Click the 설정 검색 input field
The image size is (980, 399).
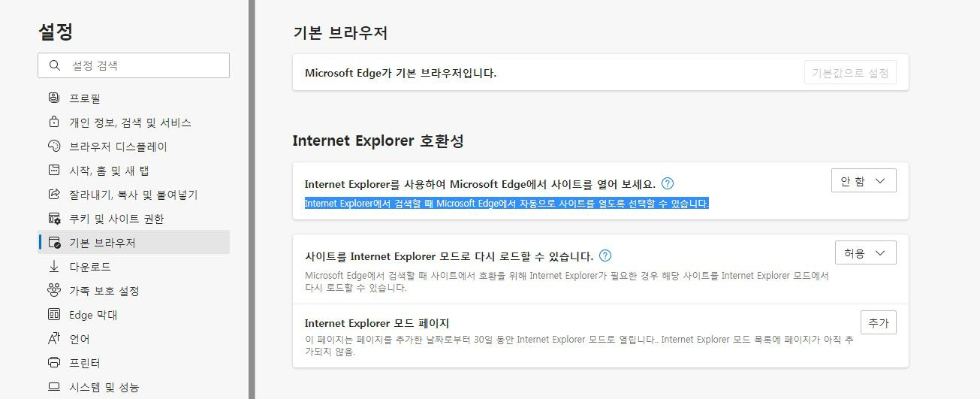[134, 65]
